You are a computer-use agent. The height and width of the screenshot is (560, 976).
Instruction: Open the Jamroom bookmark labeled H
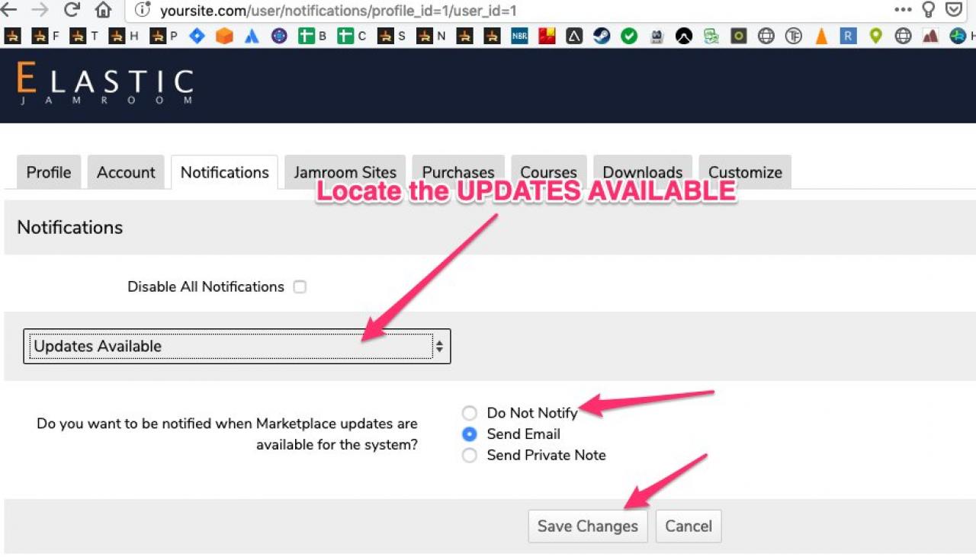point(124,36)
